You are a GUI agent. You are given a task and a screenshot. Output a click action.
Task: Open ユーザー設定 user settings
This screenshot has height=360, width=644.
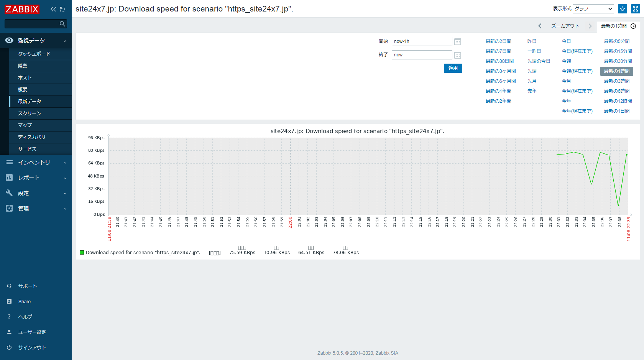click(x=32, y=332)
